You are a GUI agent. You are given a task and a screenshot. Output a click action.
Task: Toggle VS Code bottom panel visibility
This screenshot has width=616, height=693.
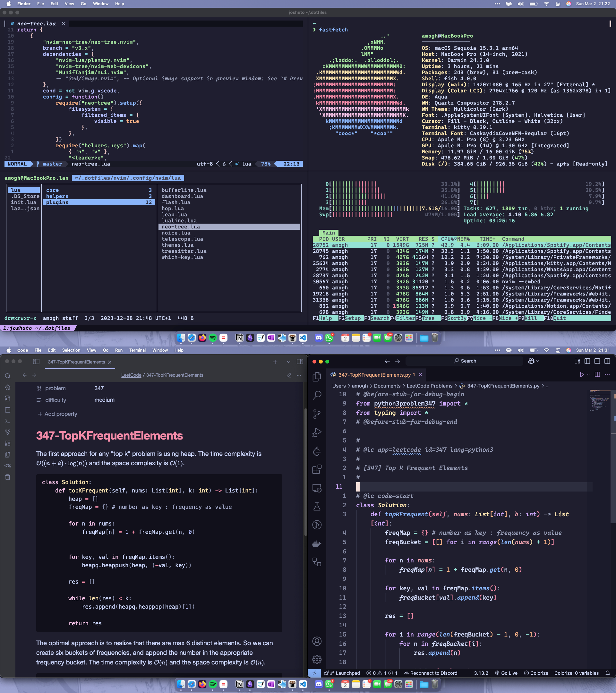pos(597,361)
